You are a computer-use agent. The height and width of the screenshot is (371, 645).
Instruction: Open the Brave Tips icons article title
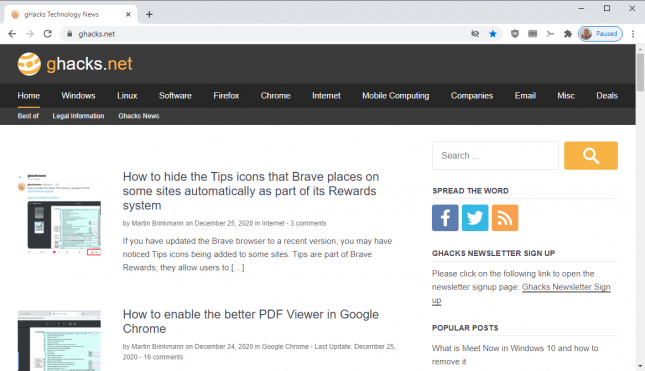[251, 191]
